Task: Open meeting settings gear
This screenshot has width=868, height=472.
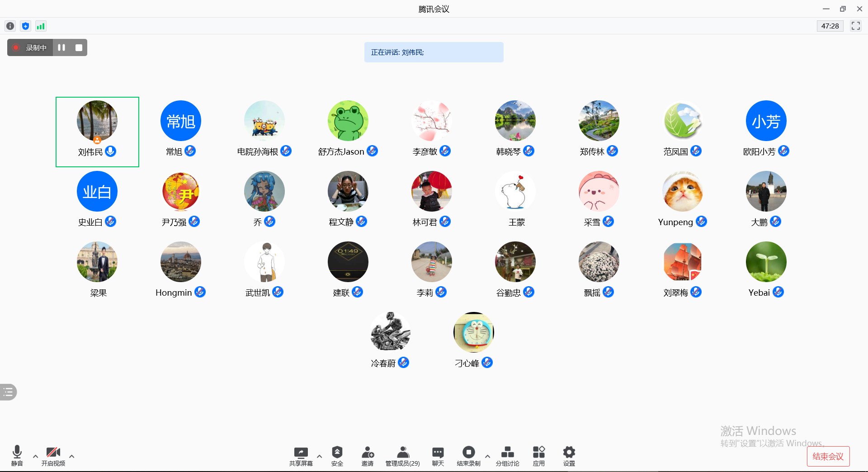Action: coord(569,456)
